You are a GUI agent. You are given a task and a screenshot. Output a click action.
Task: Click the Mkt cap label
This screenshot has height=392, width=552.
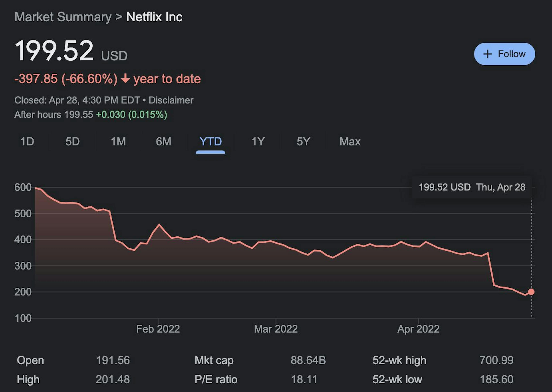214,360
